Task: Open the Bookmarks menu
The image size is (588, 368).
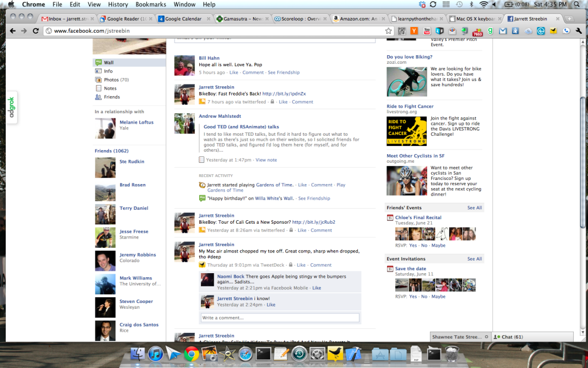Action: pyautogui.click(x=151, y=5)
